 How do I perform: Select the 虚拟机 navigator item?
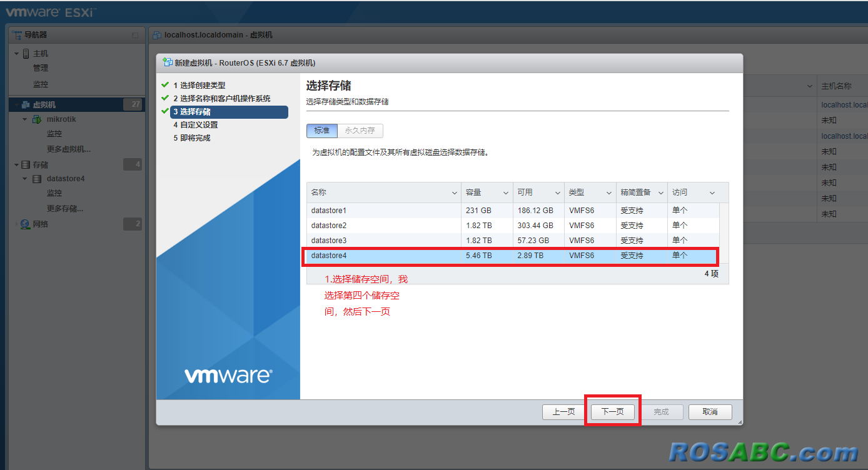44,105
